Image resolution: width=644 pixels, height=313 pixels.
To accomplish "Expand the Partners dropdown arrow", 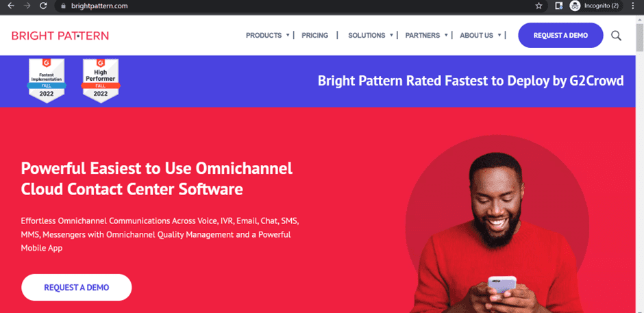I will 446,35.
